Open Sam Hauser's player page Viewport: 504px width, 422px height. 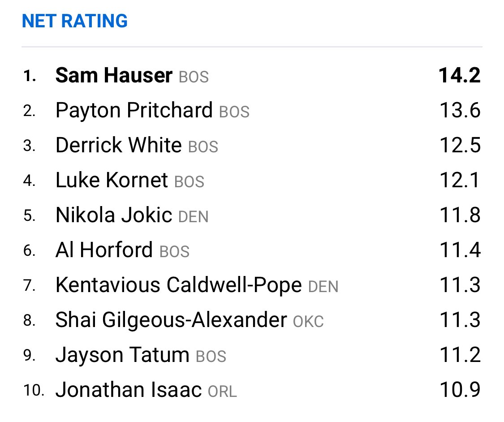tap(114, 76)
